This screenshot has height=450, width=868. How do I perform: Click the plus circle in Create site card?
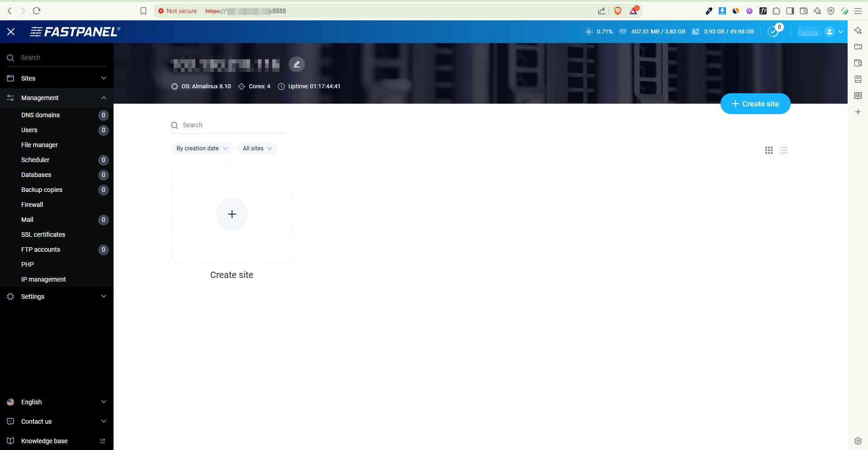coord(232,214)
